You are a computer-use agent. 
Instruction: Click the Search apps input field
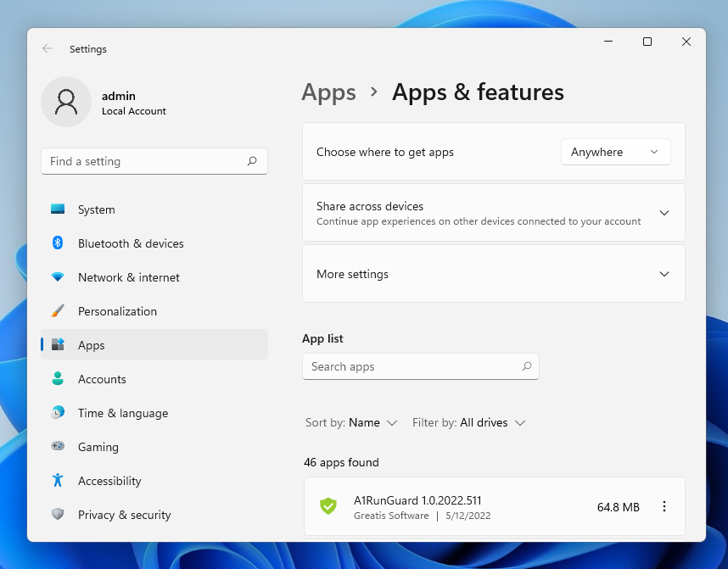click(412, 366)
